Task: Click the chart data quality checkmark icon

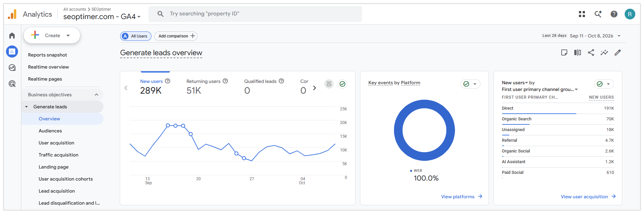Action: click(x=342, y=84)
